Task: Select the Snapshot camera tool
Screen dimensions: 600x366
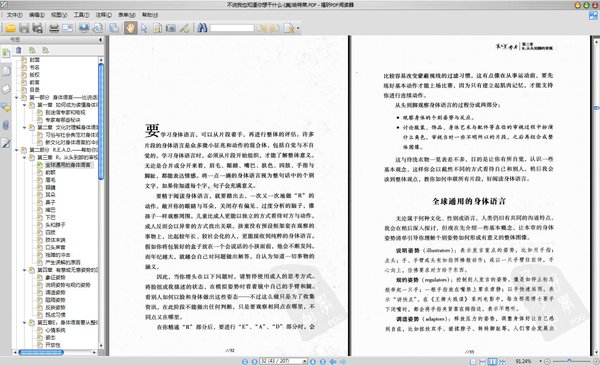Action: coord(171,28)
